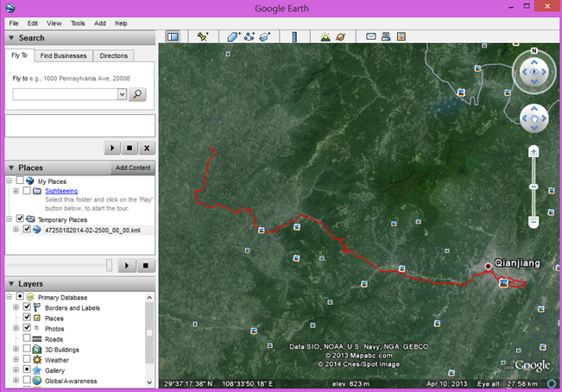
Task: Add a placemark with the pushpin tool
Action: (x=203, y=37)
